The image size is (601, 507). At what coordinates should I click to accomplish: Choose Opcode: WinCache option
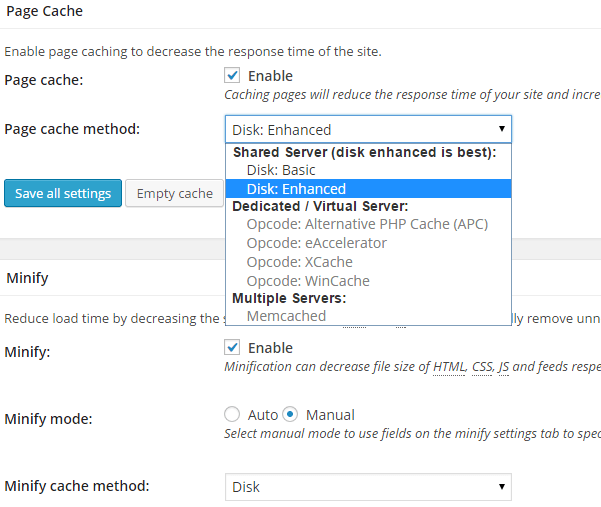[x=308, y=281]
